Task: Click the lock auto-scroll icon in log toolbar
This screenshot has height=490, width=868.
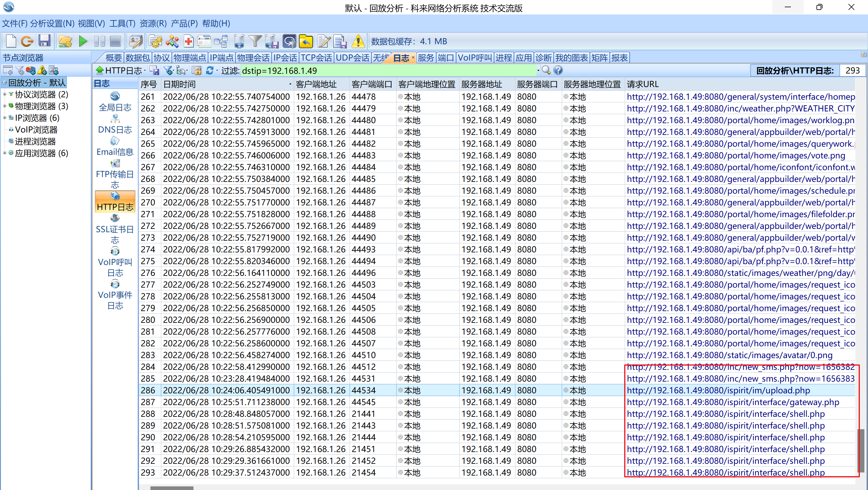Action: pyautogui.click(x=197, y=70)
